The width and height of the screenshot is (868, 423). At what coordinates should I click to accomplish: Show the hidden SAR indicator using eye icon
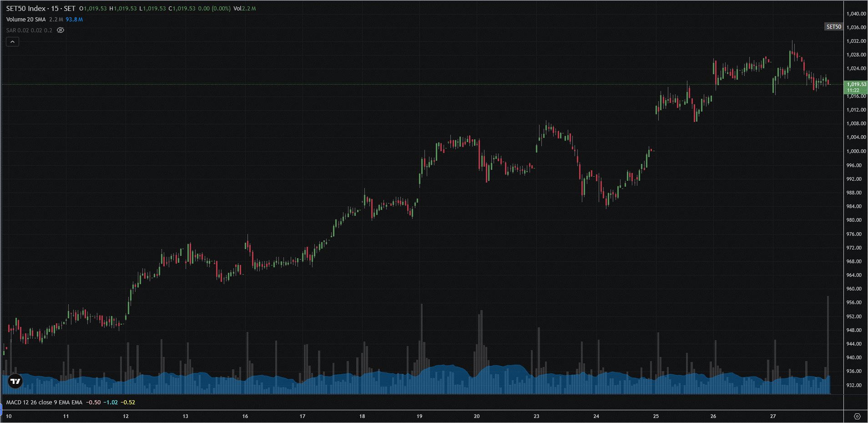[x=61, y=31]
